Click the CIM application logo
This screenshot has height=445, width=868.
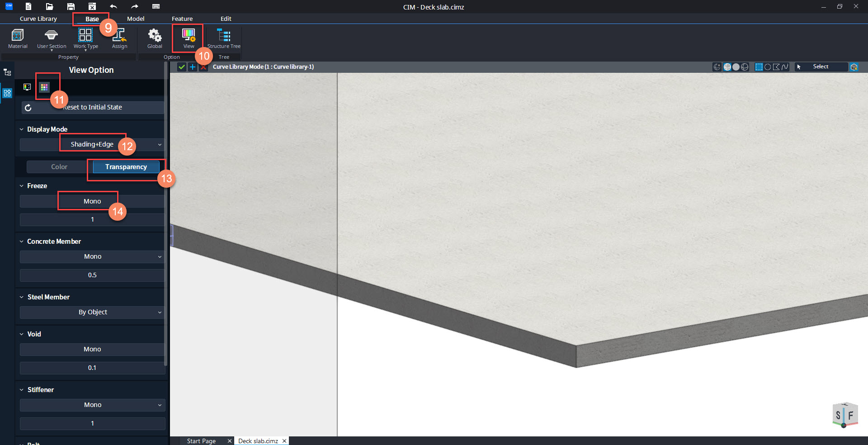pos(9,6)
